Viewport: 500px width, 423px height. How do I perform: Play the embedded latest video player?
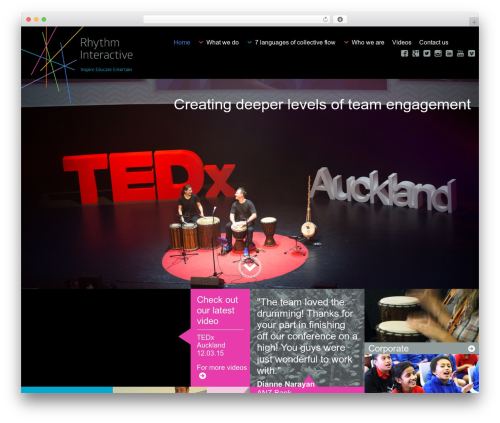point(106,338)
